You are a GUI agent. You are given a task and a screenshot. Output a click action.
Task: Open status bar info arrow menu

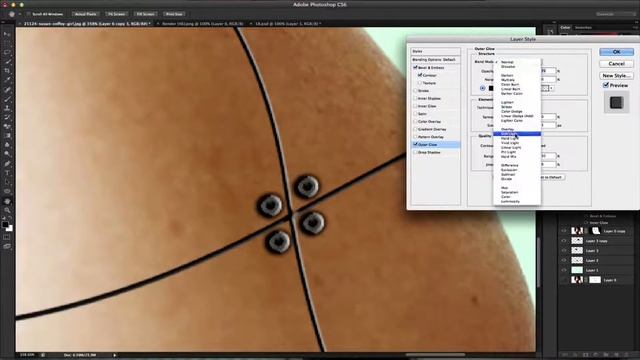(115, 355)
